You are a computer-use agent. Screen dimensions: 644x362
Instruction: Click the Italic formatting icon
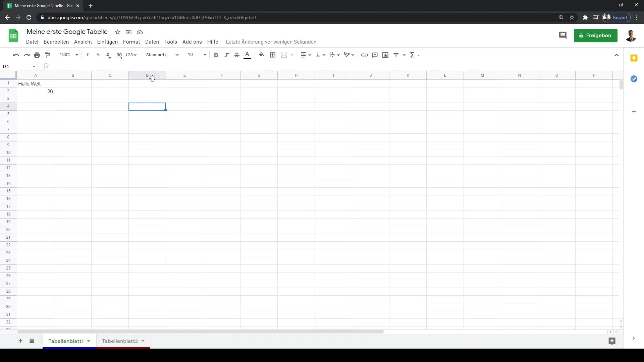(226, 55)
